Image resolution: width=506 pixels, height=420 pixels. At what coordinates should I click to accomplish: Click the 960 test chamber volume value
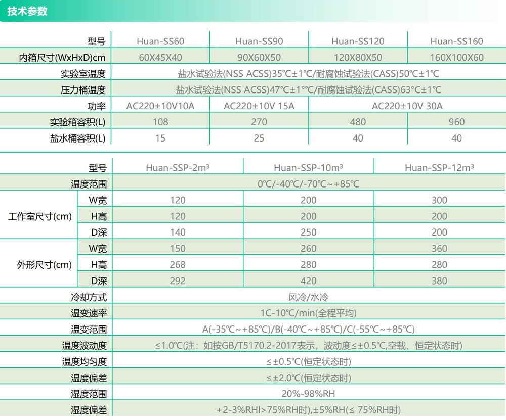(456, 122)
